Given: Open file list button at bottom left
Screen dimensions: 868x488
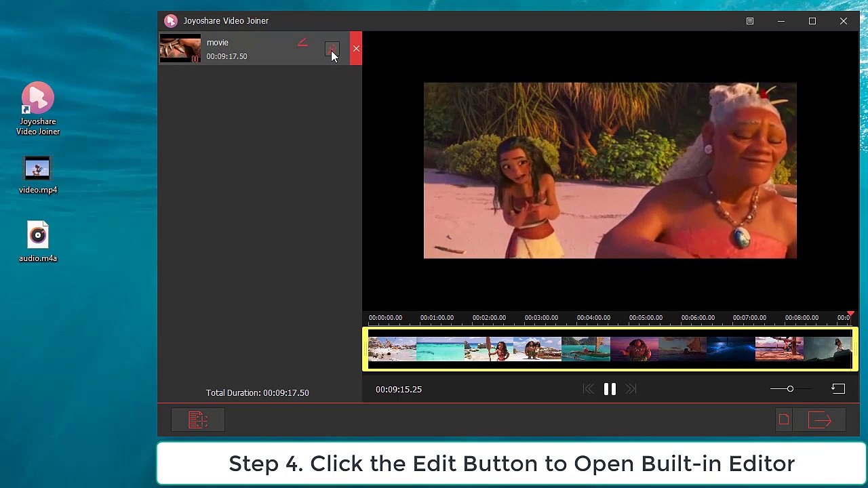Looking at the screenshot, I should [x=198, y=420].
